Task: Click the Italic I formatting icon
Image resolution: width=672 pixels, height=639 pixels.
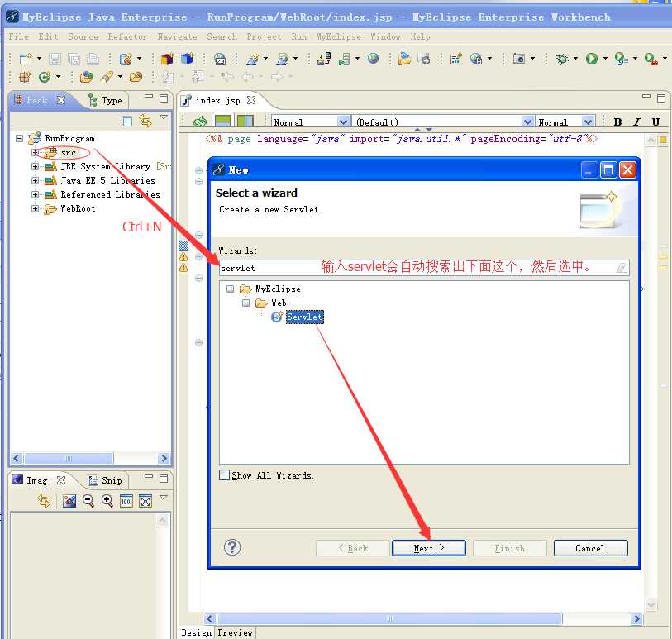Action: pyautogui.click(x=636, y=122)
